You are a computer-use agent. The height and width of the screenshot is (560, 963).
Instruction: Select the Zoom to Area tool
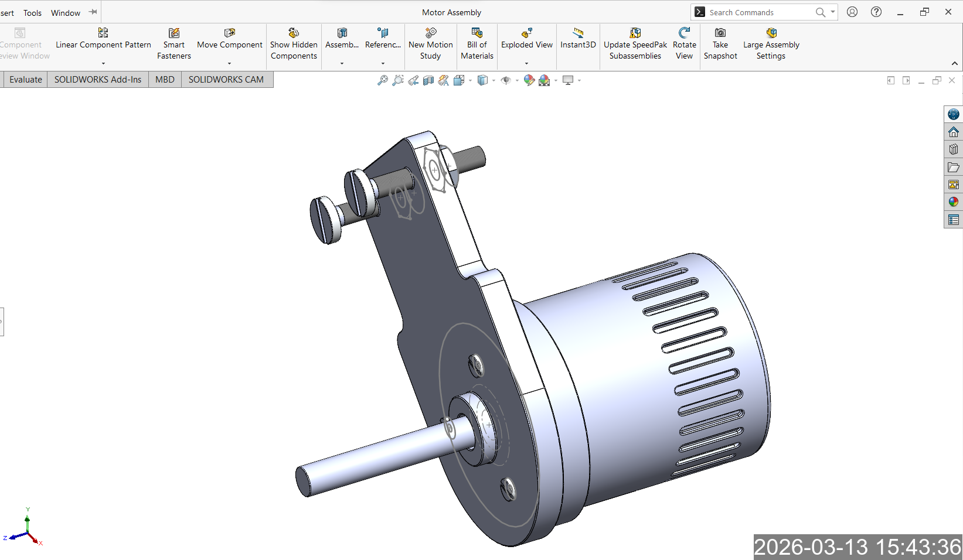click(398, 80)
